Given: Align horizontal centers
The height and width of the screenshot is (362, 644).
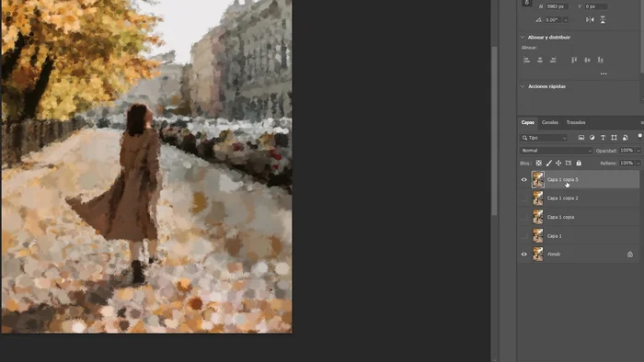Looking at the screenshot, I should pyautogui.click(x=540, y=60).
